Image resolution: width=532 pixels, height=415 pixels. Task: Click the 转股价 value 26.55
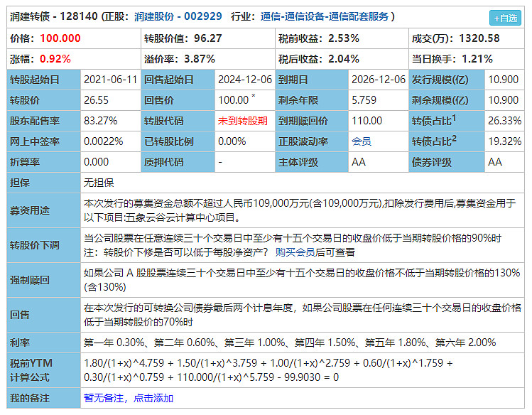[96, 100]
